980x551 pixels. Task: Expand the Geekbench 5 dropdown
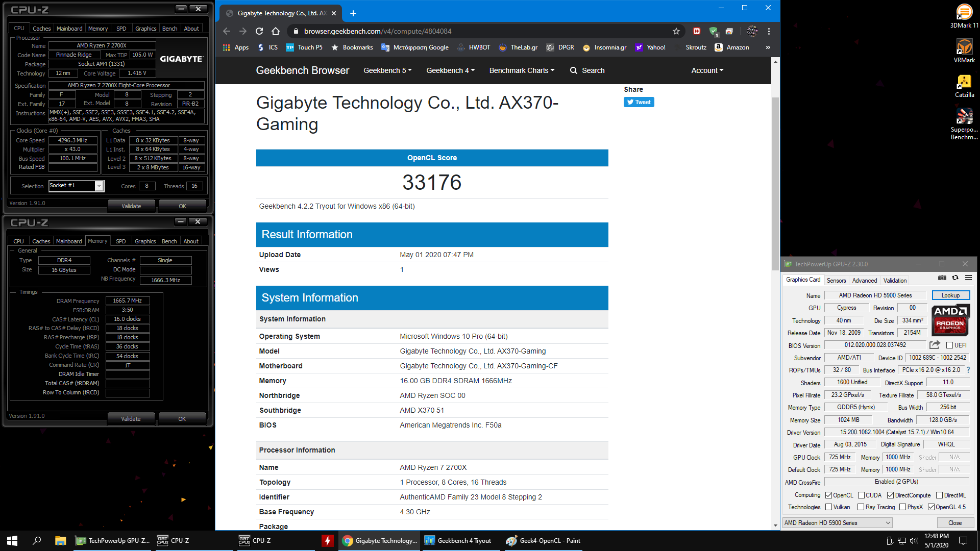(387, 70)
